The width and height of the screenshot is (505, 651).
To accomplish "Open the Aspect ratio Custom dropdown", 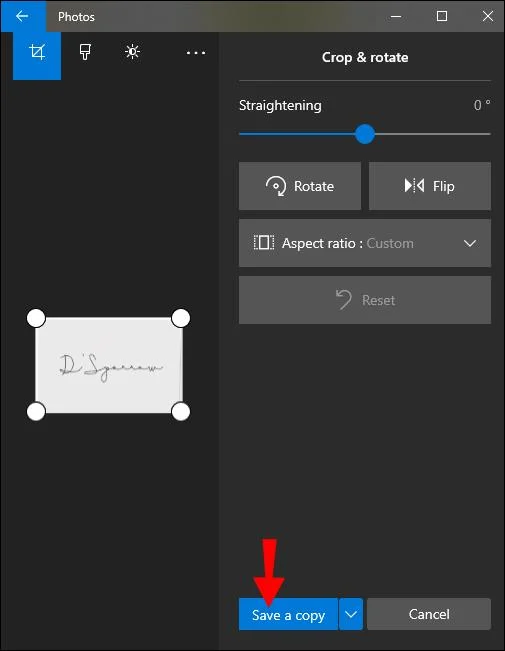I will point(365,243).
